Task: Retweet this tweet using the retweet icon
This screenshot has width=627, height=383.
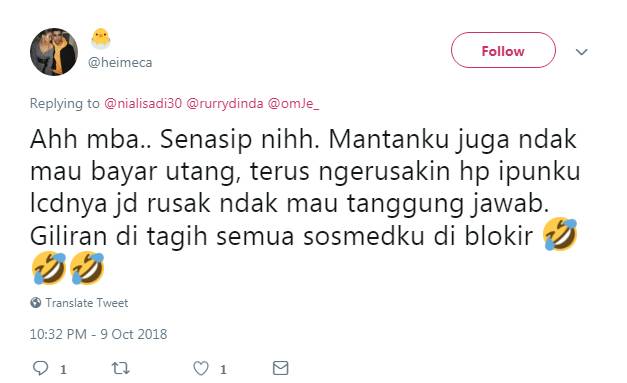Action: (x=120, y=368)
